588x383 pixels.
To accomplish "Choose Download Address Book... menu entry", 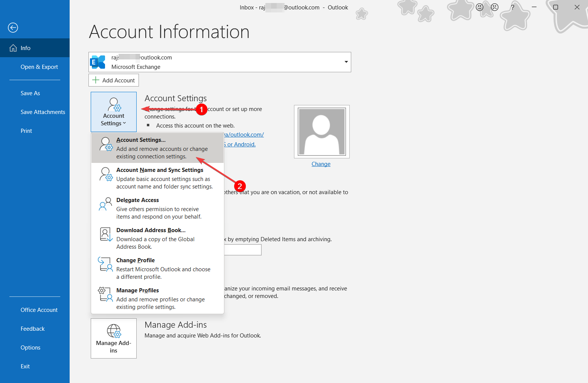I will (x=158, y=238).
